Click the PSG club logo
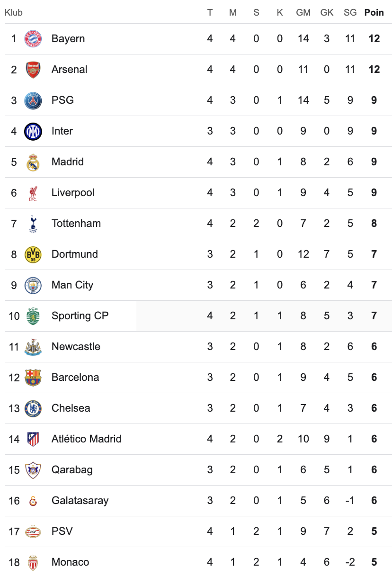 [33, 100]
